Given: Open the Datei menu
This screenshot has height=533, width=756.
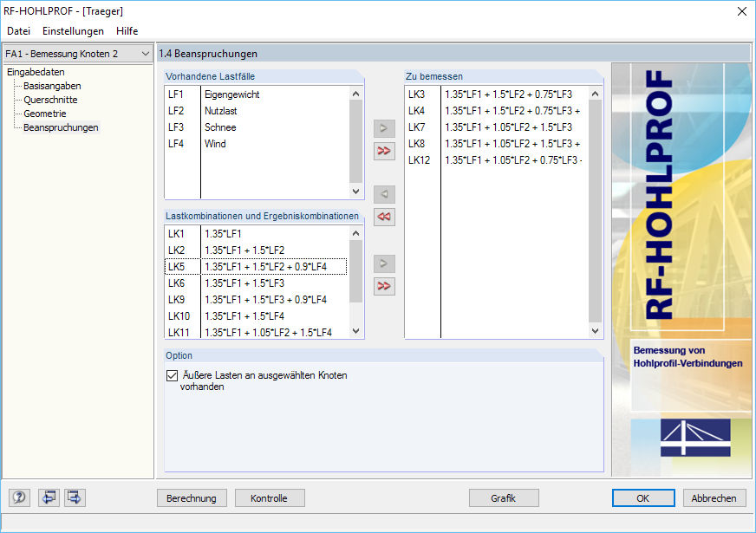Looking at the screenshot, I should [19, 30].
